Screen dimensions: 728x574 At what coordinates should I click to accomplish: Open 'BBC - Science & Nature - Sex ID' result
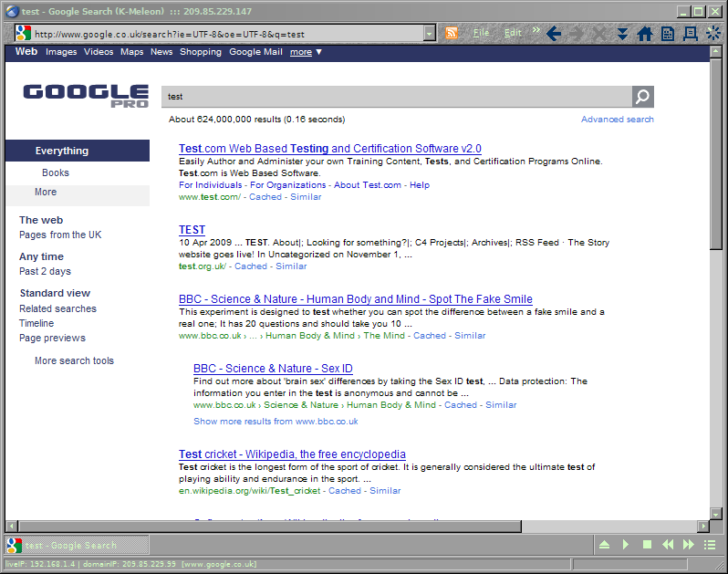coord(273,369)
